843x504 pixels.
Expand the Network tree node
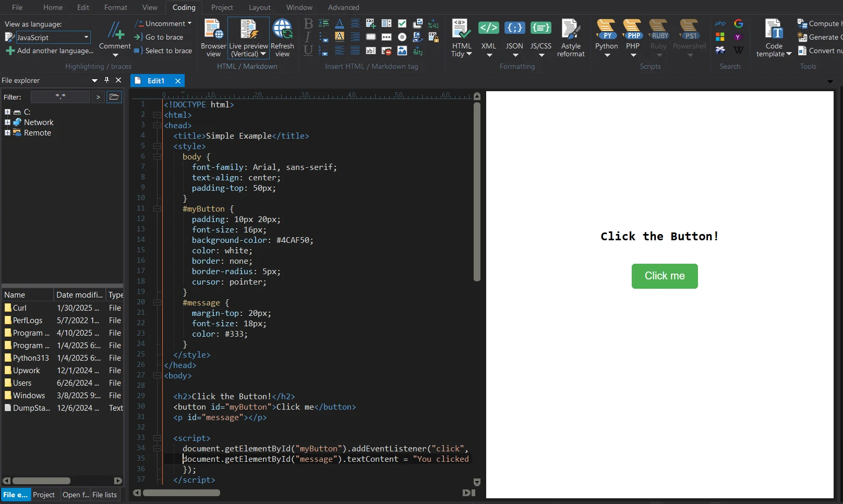point(7,122)
